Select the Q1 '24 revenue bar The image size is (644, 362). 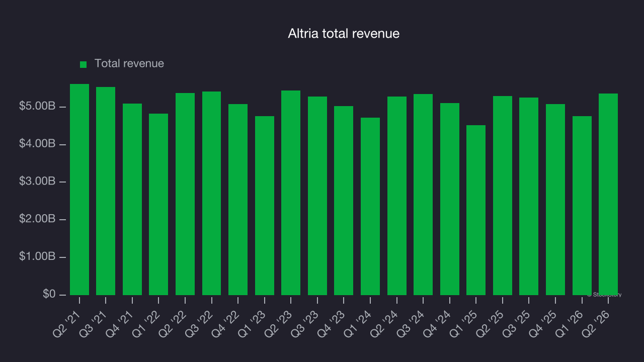pyautogui.click(x=370, y=206)
